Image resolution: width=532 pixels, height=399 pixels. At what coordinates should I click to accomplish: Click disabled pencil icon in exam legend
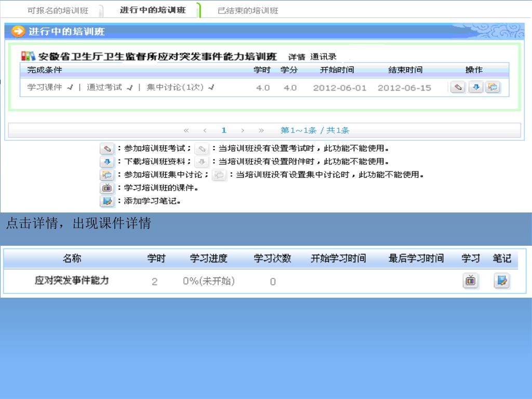(202, 149)
